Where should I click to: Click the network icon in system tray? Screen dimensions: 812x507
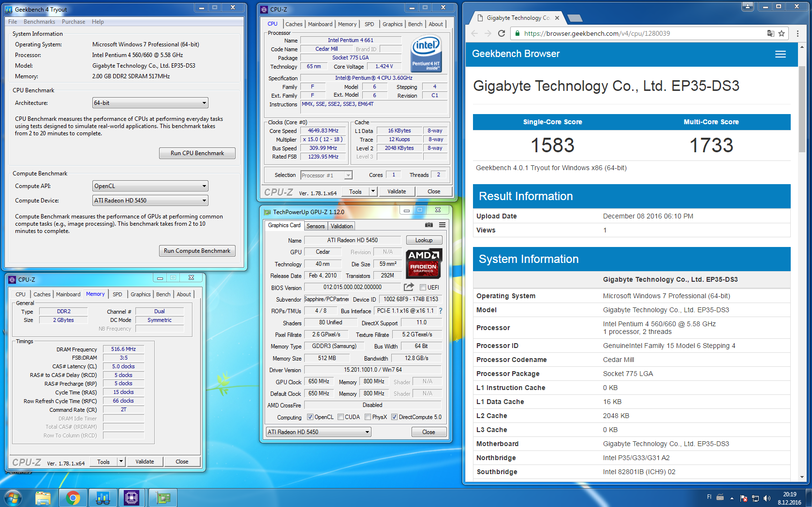(755, 498)
